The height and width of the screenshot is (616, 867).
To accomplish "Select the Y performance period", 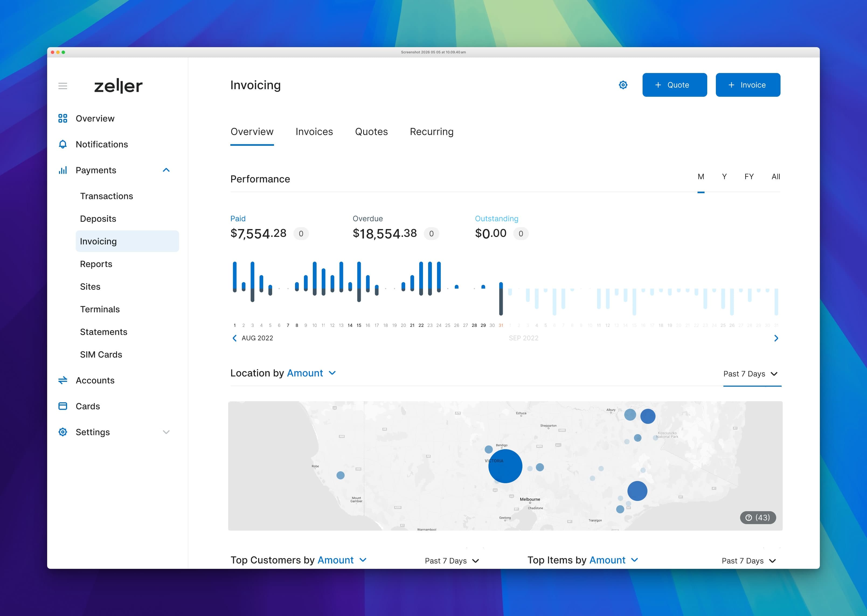I will (x=724, y=177).
